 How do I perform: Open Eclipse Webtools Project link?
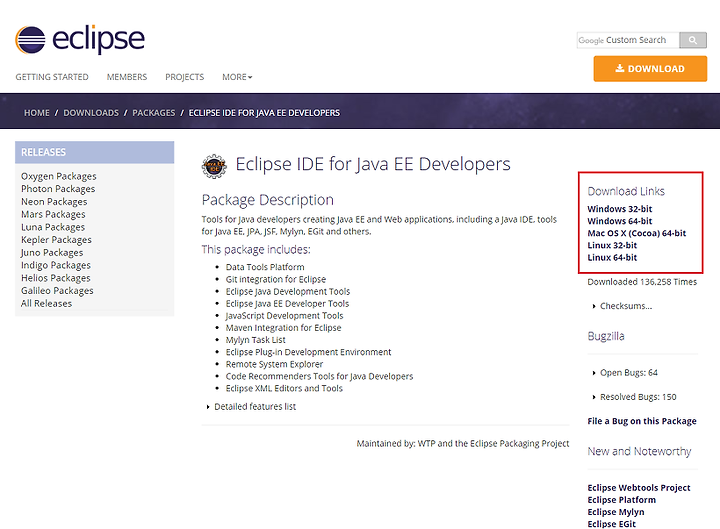click(639, 488)
